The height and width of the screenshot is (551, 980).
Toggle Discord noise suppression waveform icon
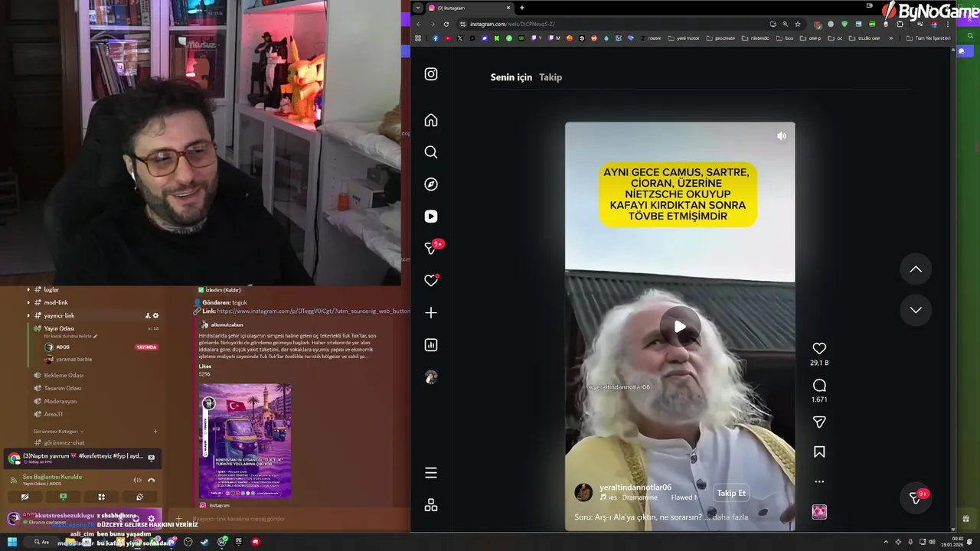[138, 480]
